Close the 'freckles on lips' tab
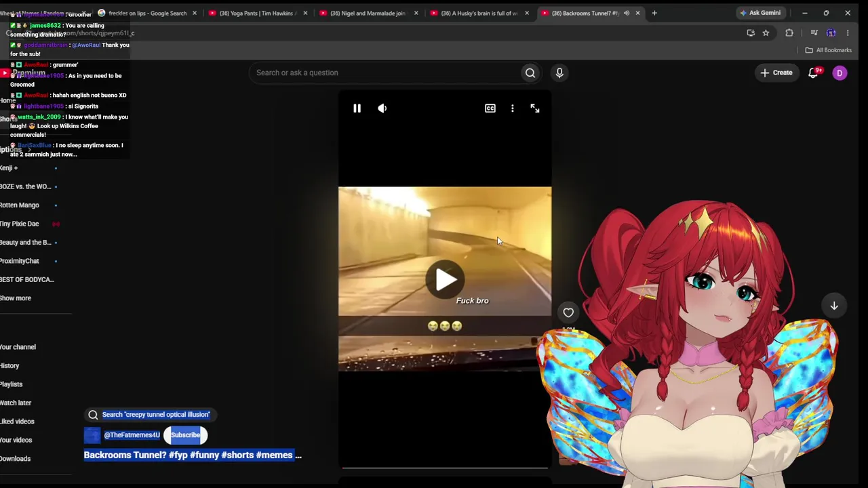 tap(195, 13)
